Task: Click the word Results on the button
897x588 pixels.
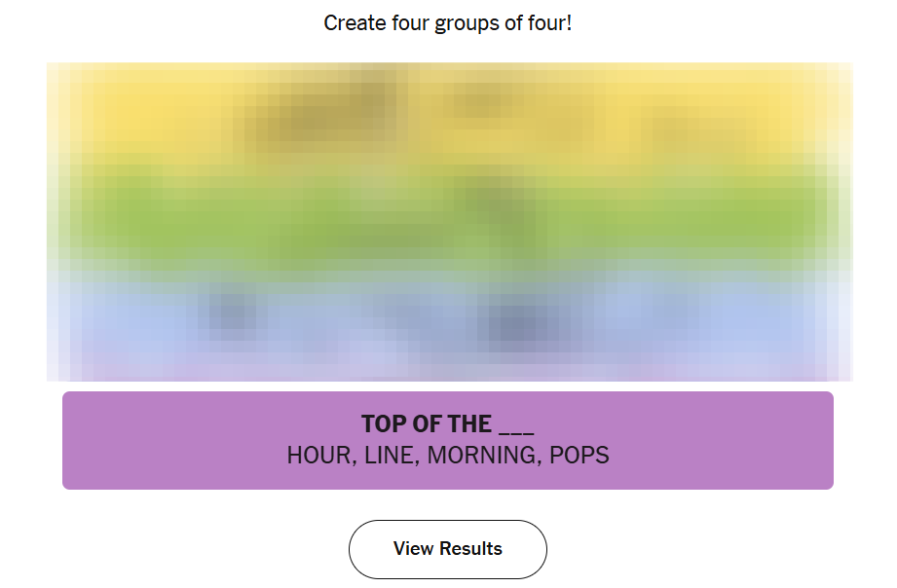Action: click(470, 548)
